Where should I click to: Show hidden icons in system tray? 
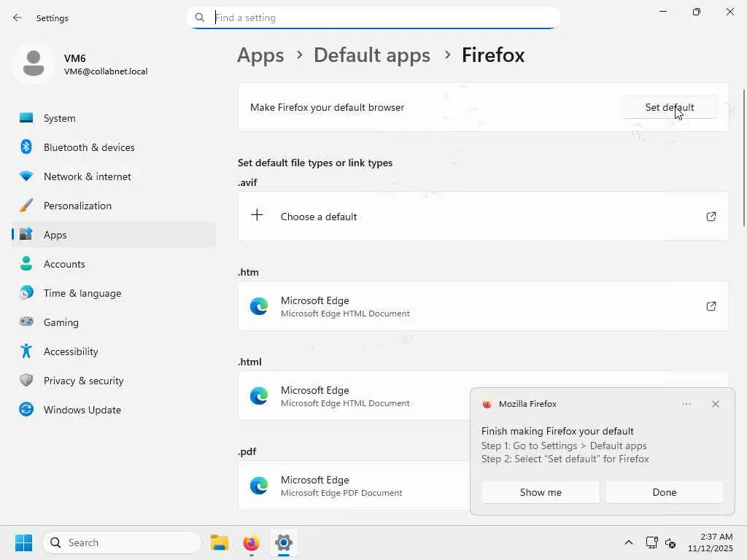628,542
